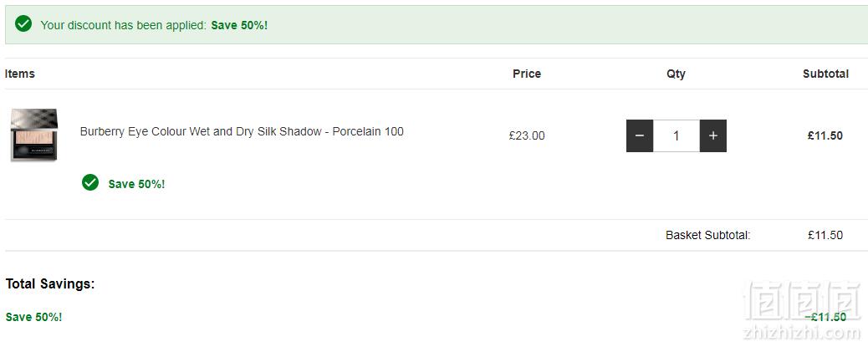This screenshot has height=347, width=868.
Task: Open the Burberry eye shadow thumbnail
Action: (x=33, y=135)
